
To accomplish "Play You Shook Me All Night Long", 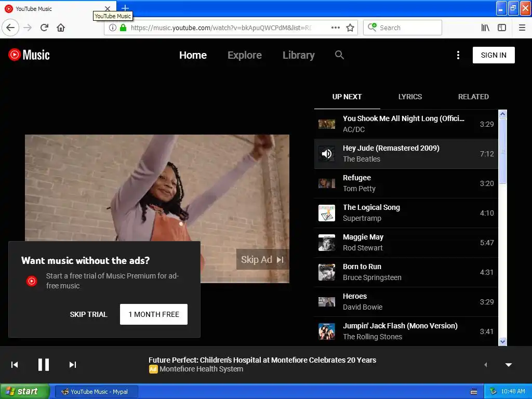I will pyautogui.click(x=406, y=124).
